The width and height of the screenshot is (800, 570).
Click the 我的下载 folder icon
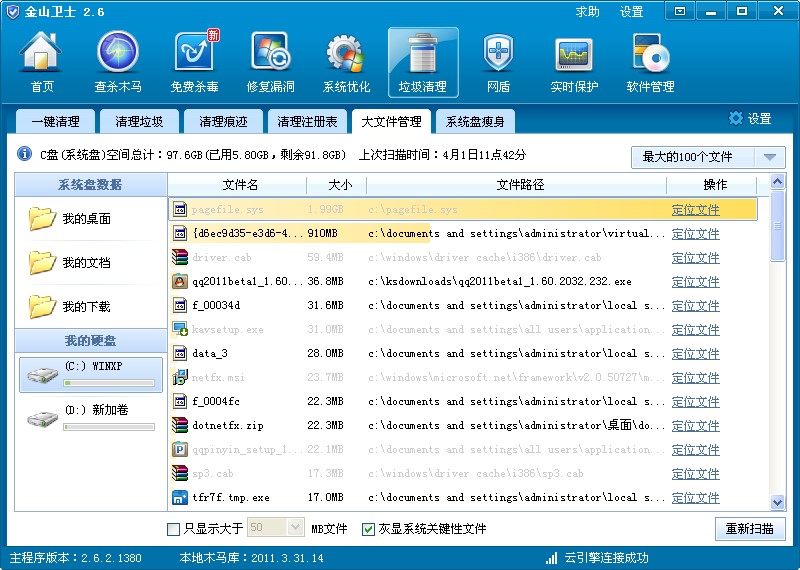pyautogui.click(x=42, y=306)
